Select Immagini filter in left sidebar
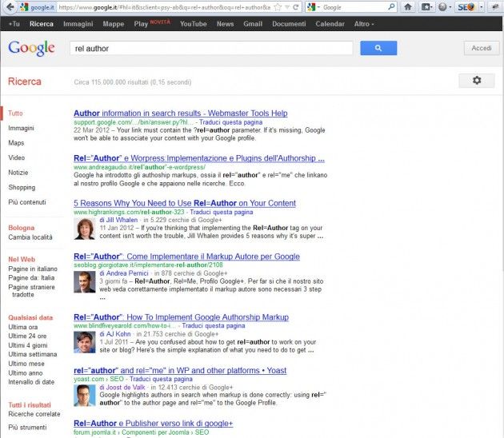504x438 pixels. click(x=21, y=128)
